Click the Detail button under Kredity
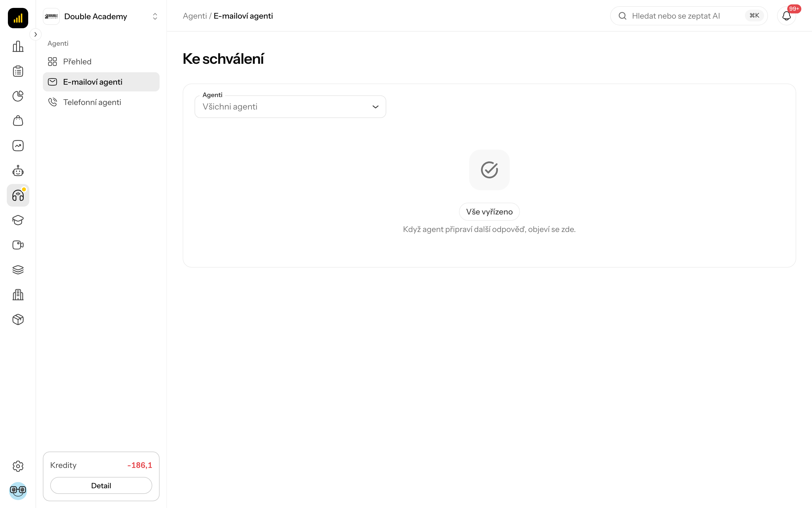This screenshot has height=508, width=812. click(x=101, y=485)
